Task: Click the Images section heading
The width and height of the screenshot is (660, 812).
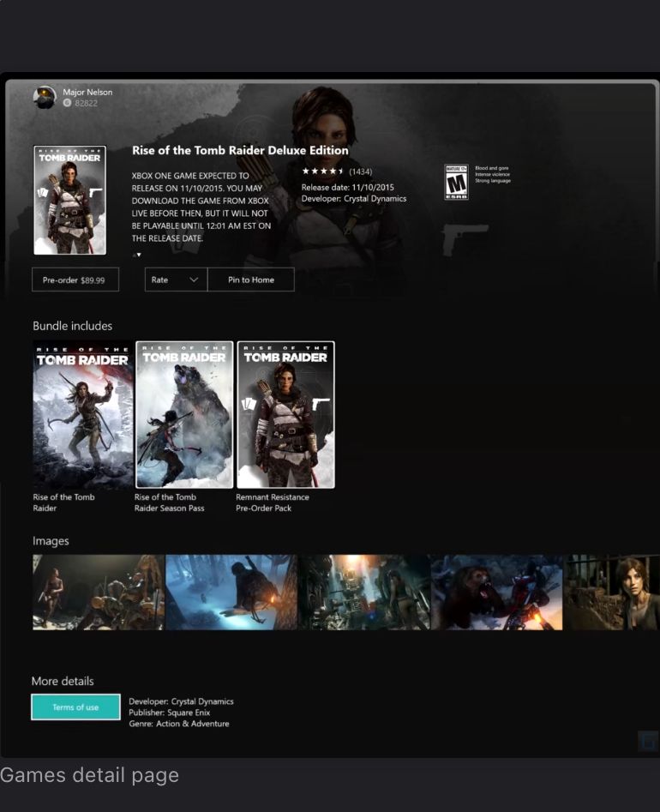Action: (51, 541)
